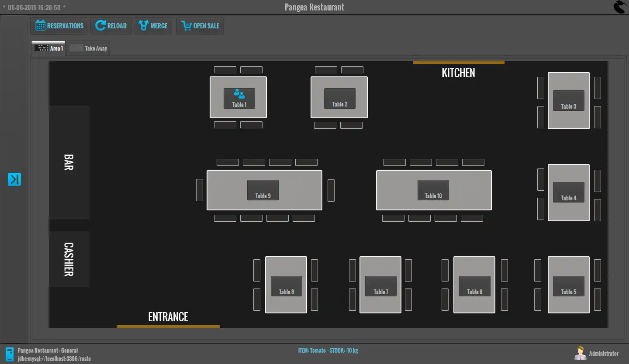Expand the left side panel arrow
Image resolution: width=629 pixels, height=364 pixels.
pyautogui.click(x=14, y=179)
